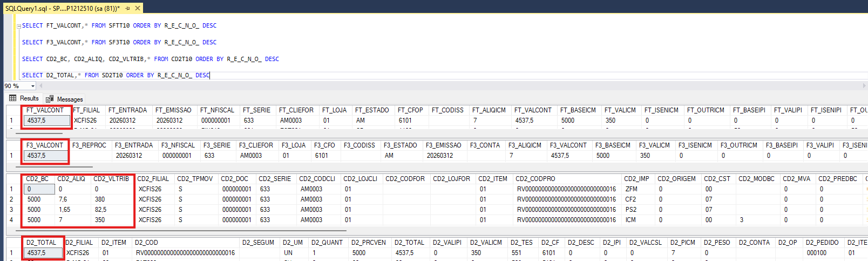The width and height of the screenshot is (868, 261).
Task: Select the FT_OUTRICM column header
Action: [x=706, y=110]
